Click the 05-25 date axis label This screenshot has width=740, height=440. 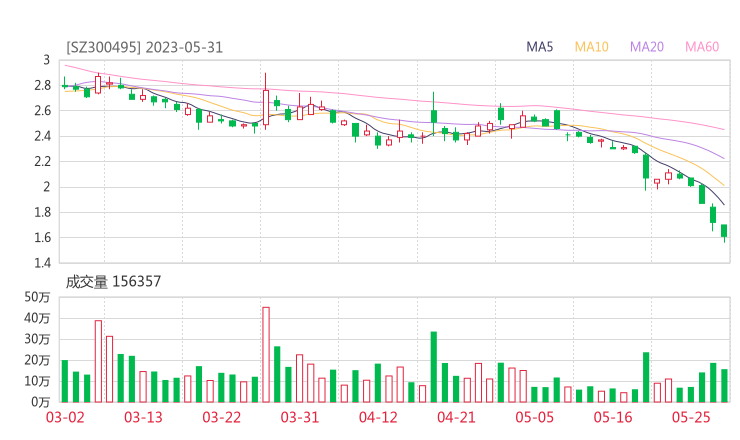click(691, 417)
